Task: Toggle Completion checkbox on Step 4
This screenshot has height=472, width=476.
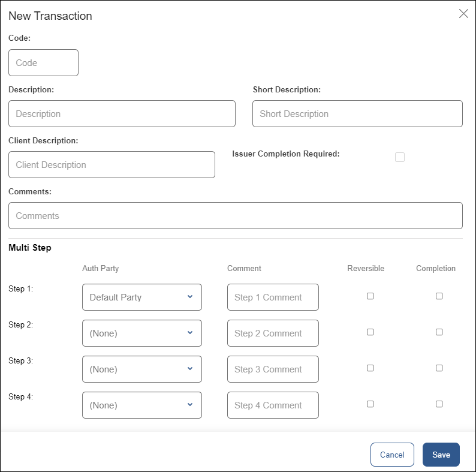Action: tap(439, 404)
